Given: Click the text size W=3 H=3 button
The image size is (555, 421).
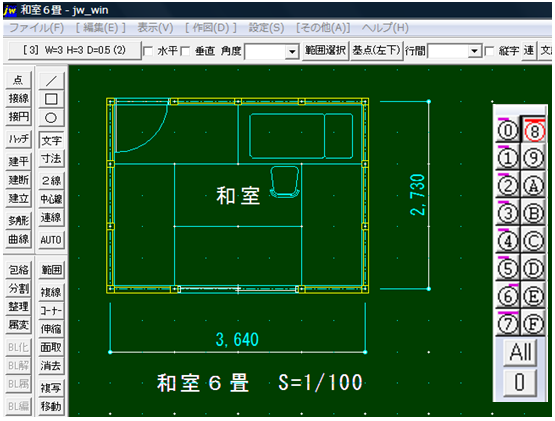Looking at the screenshot, I should coord(74,50).
